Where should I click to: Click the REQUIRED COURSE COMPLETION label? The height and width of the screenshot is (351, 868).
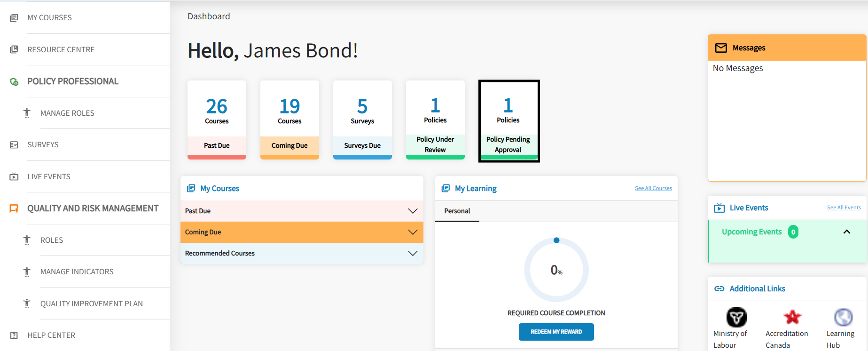coord(556,313)
